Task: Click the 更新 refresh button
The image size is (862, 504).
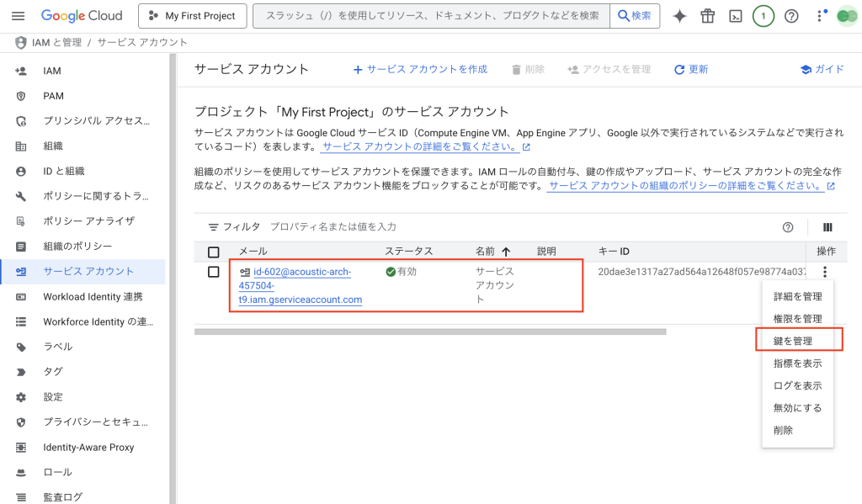Action: click(x=691, y=69)
